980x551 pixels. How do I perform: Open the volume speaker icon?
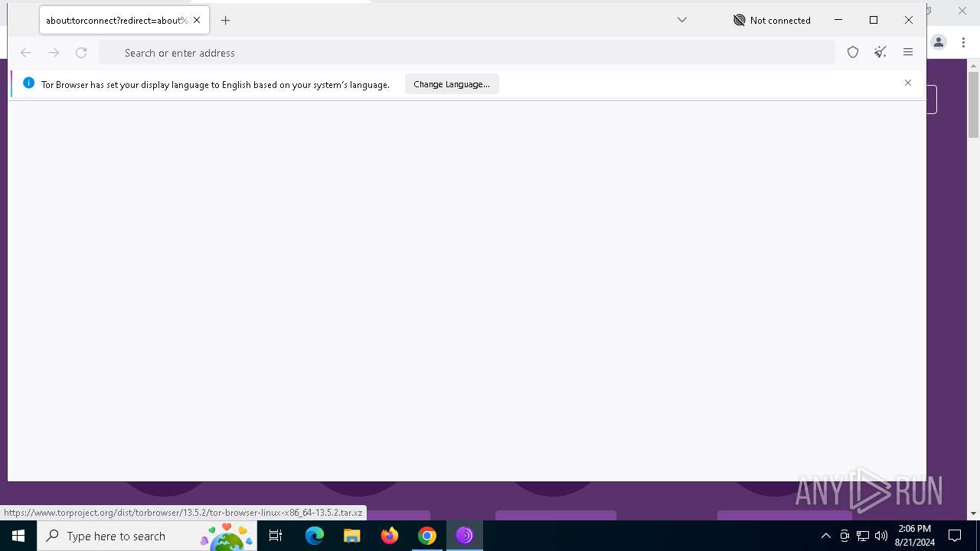point(881,536)
